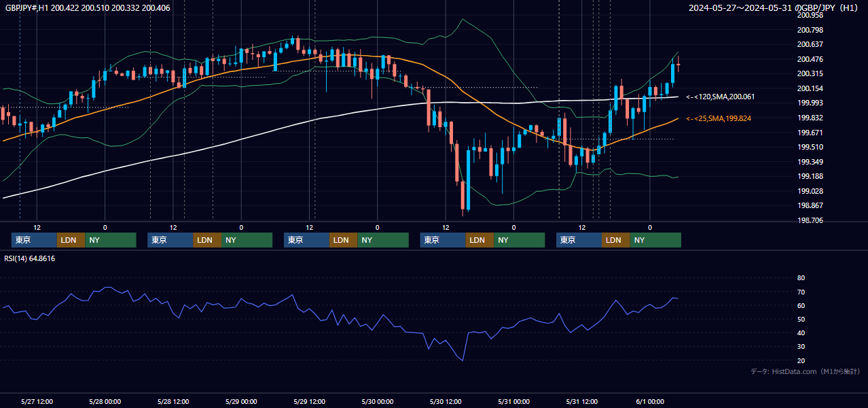Click price axis value 198.706
The width and height of the screenshot is (868, 408).
[810, 220]
